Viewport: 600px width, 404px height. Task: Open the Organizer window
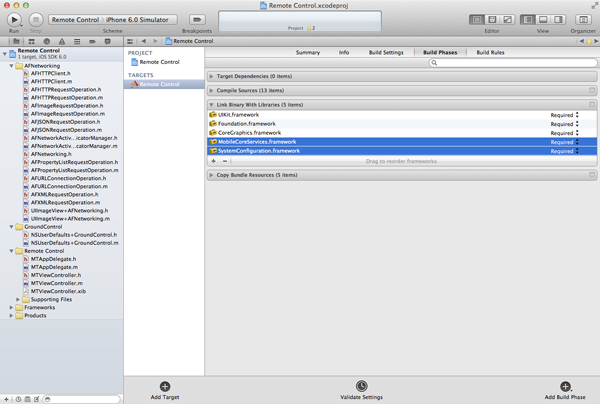(x=583, y=20)
